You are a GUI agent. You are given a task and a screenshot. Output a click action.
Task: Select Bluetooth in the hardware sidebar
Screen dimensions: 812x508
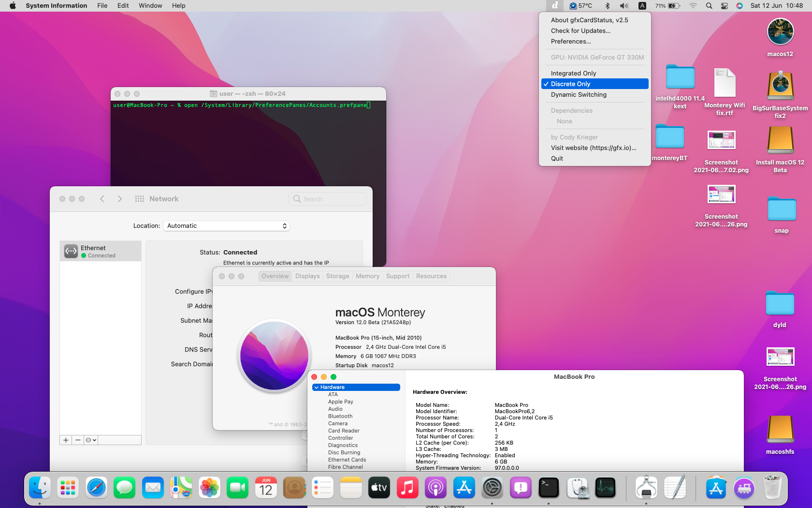[x=340, y=416]
